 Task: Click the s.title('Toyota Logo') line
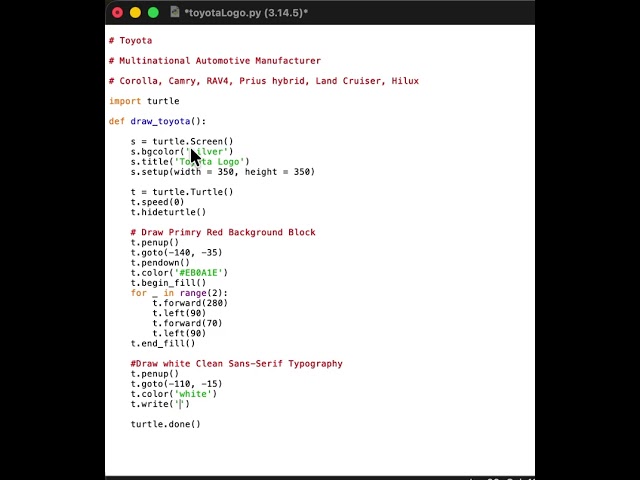(190, 162)
